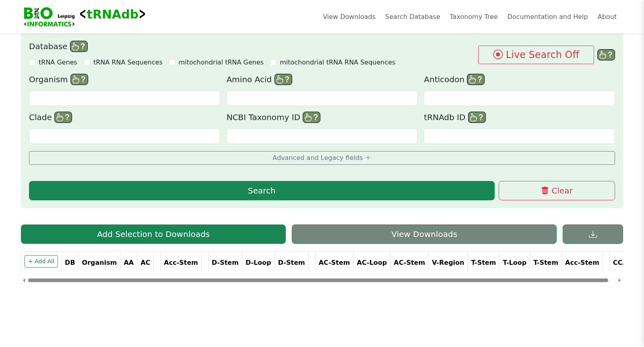Screen dimensions: 644x347
Task: Check mitochondrial tRNA RNA Sequences
Action: click(273, 62)
